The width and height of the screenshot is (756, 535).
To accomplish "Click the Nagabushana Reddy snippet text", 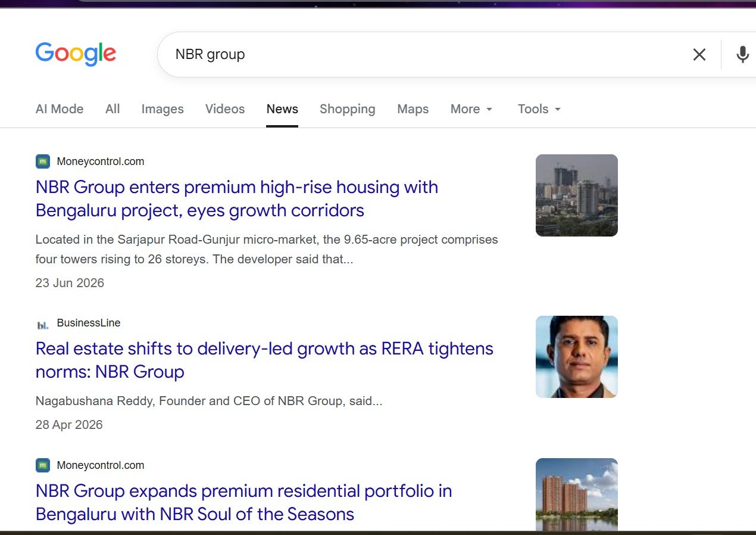I will [209, 401].
